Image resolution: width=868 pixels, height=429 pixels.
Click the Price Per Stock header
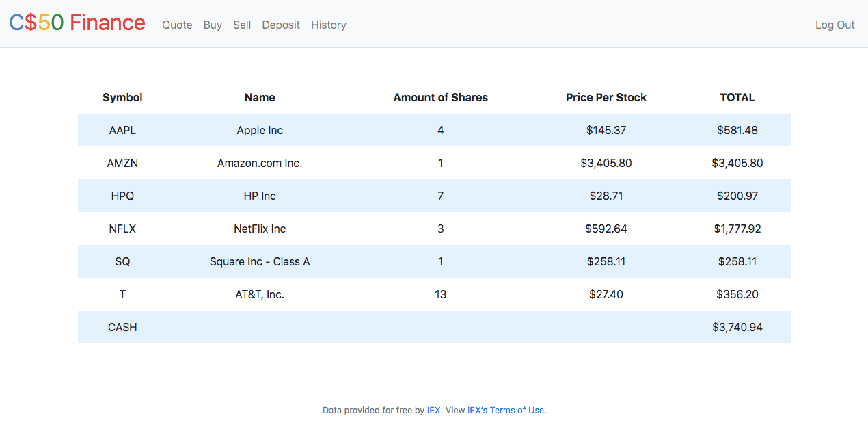point(606,97)
